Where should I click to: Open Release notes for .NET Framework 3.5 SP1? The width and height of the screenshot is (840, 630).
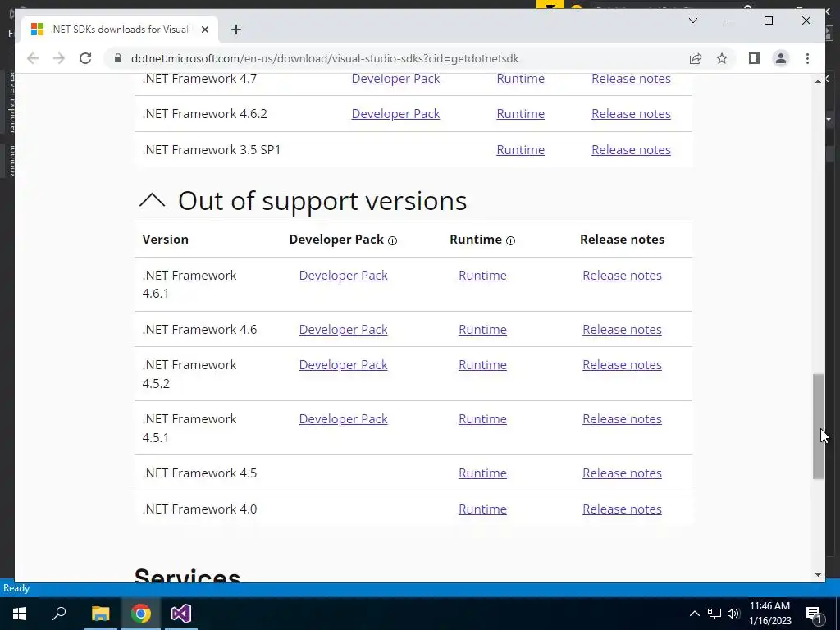tap(631, 149)
